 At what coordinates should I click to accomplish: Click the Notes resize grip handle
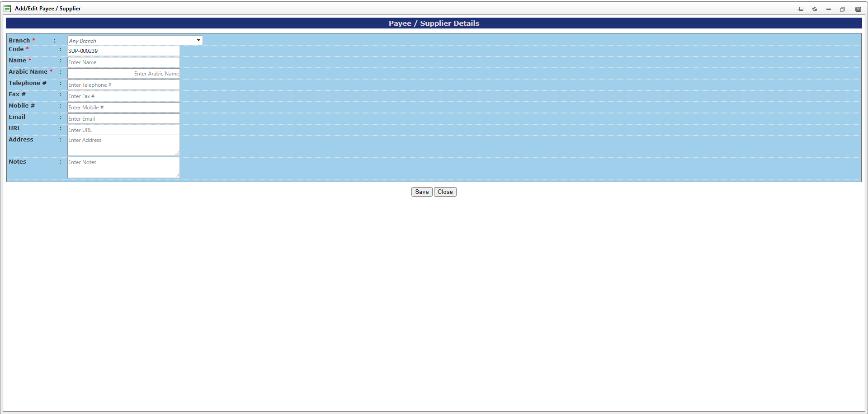click(177, 176)
